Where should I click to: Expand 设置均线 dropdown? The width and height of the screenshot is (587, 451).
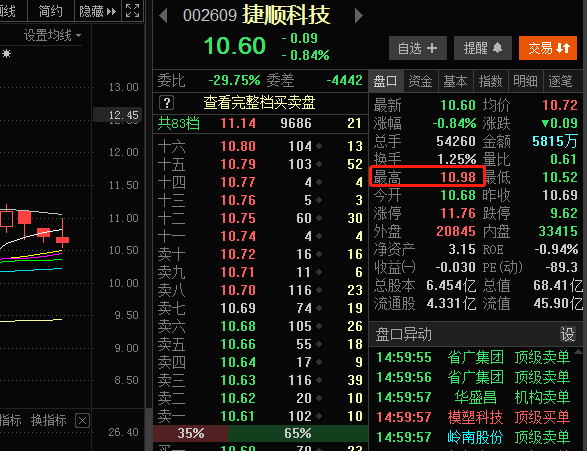52,36
